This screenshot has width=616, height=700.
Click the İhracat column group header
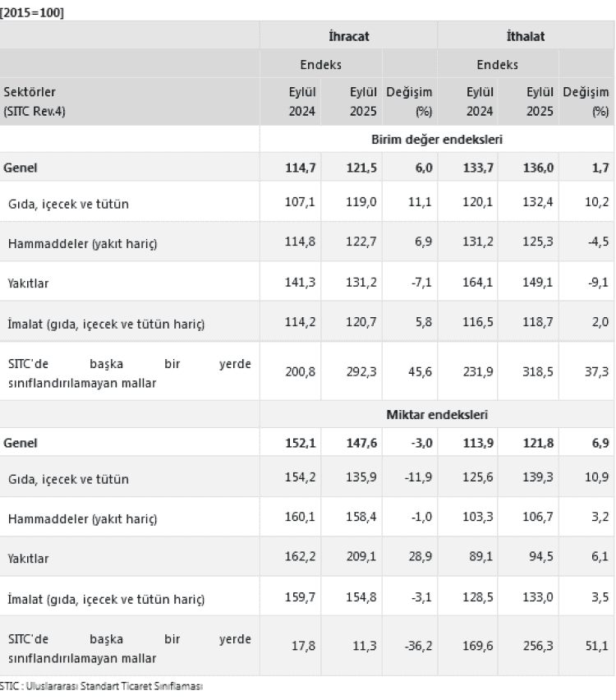(x=347, y=36)
